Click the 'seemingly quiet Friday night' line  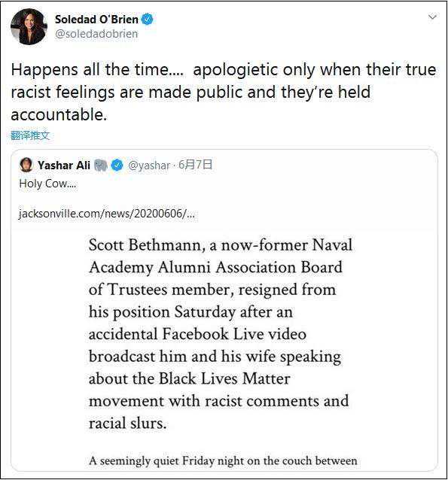pyautogui.click(x=223, y=460)
